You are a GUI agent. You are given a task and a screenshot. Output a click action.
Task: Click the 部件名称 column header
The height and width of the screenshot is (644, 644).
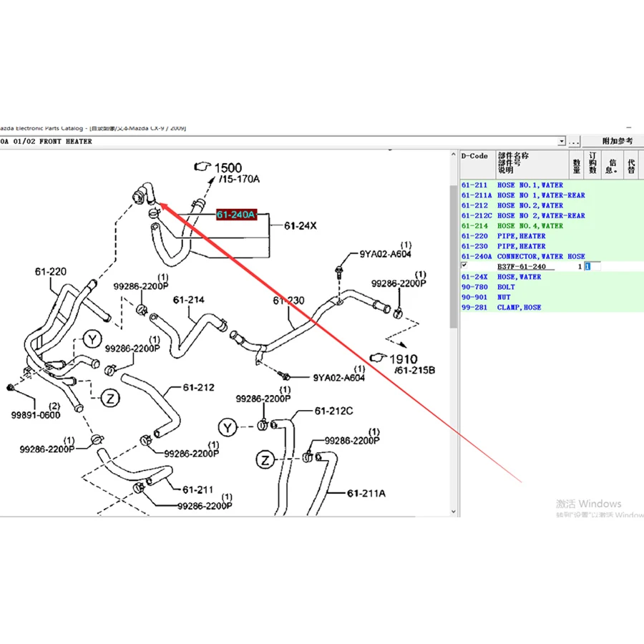(532, 165)
